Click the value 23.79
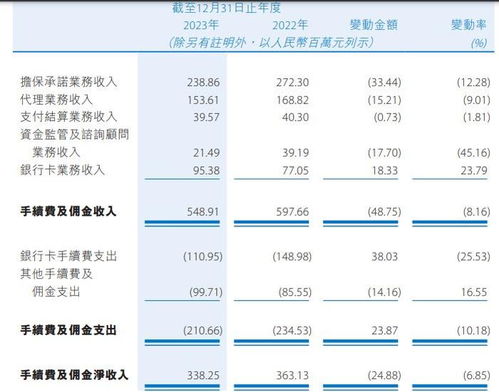The width and height of the screenshot is (499, 392). [x=474, y=171]
